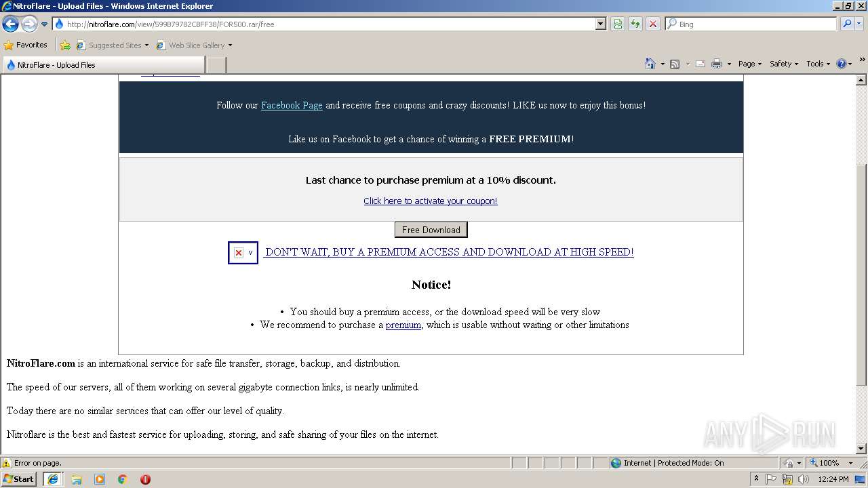Open Suggested Sites in favorites bar
Image resolution: width=868 pixels, height=488 pixels.
113,45
